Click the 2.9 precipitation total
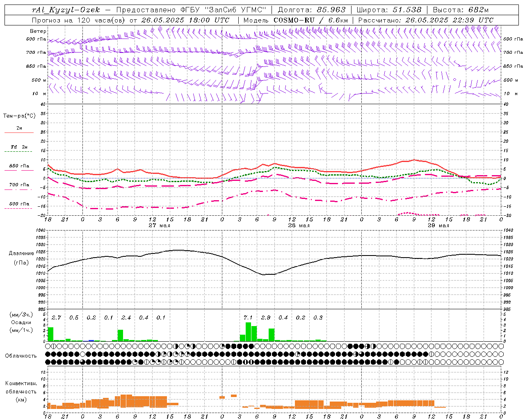525x420 pixels. point(266,318)
